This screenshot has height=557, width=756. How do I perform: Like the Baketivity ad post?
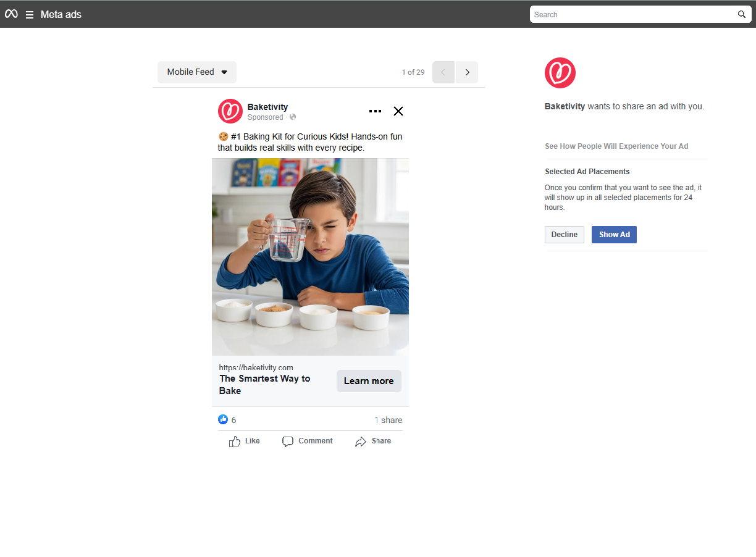coord(245,441)
